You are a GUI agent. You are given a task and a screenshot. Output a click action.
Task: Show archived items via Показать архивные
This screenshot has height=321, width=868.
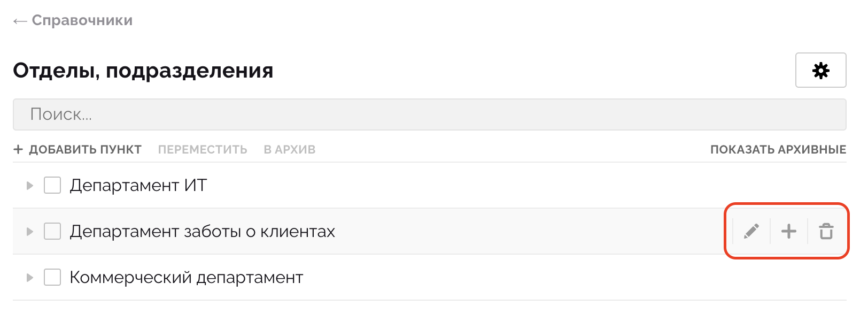[x=778, y=149]
